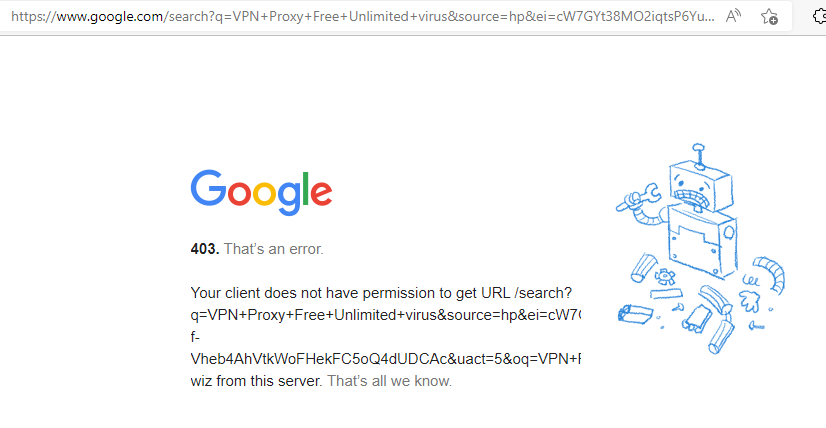Viewport: 826px width, 428px height.
Task: Click the "That's an error." text
Action: pyautogui.click(x=273, y=249)
